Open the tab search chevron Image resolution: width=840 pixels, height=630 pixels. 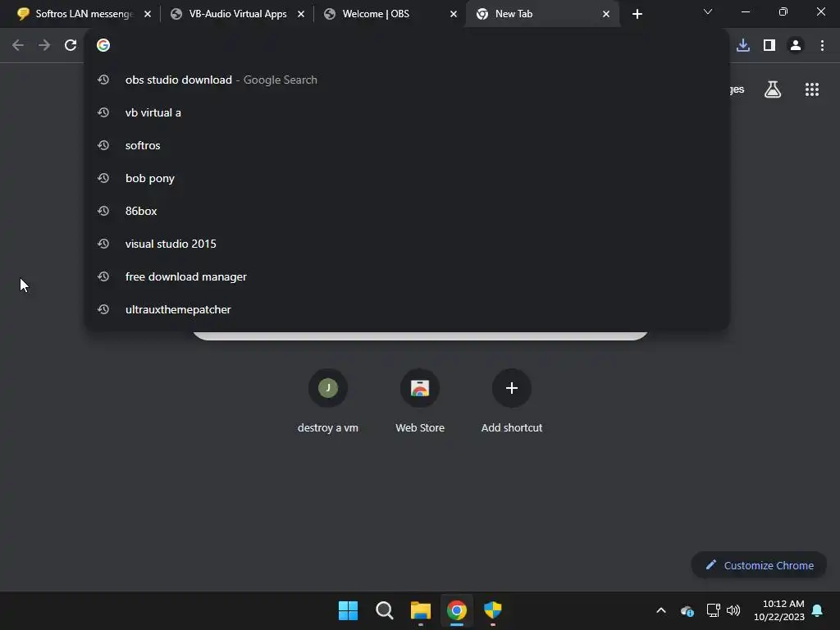tap(708, 11)
